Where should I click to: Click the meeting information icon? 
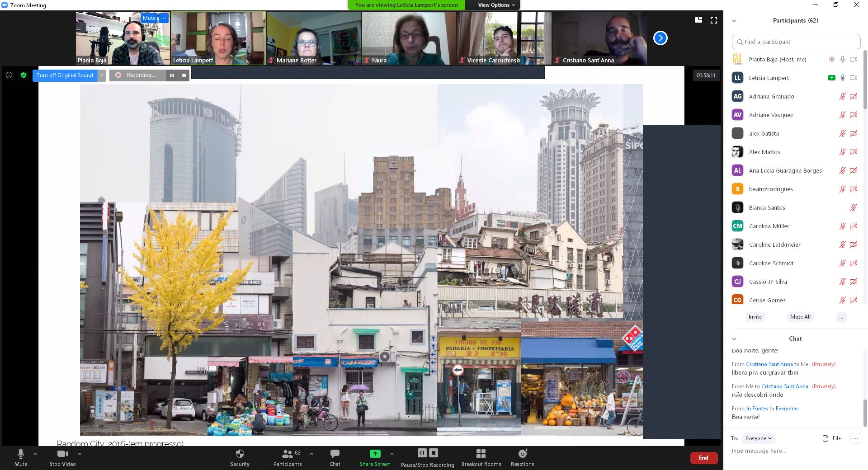9,75
